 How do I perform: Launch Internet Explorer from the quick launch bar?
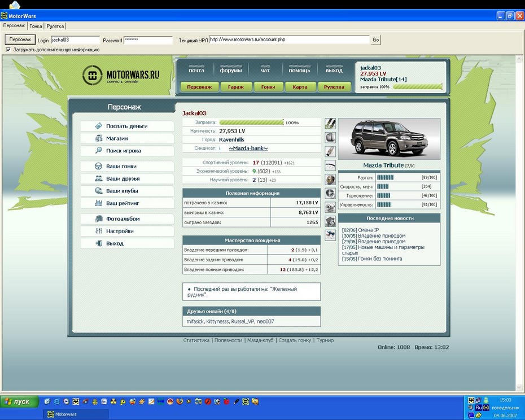tap(57, 401)
